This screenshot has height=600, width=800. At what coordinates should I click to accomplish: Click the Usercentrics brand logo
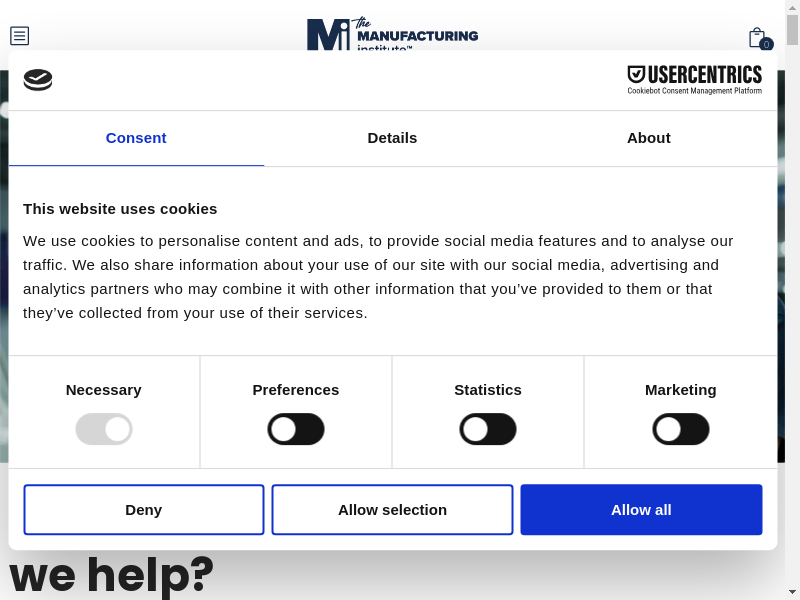point(694,79)
